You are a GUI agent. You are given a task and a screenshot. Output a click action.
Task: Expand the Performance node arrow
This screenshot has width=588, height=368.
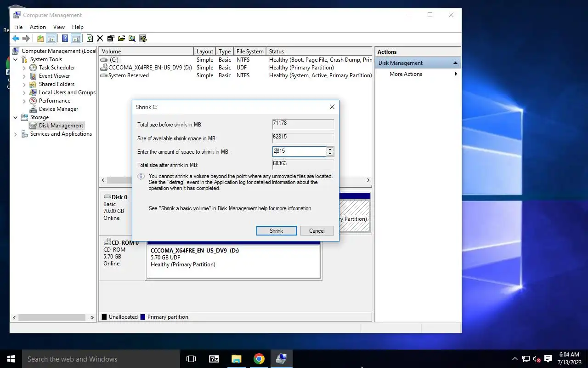coord(24,101)
